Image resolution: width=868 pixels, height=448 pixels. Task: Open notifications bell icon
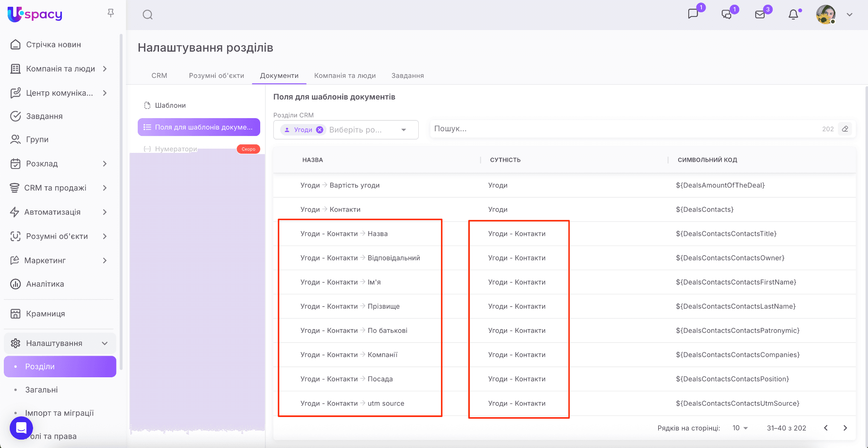pos(793,14)
